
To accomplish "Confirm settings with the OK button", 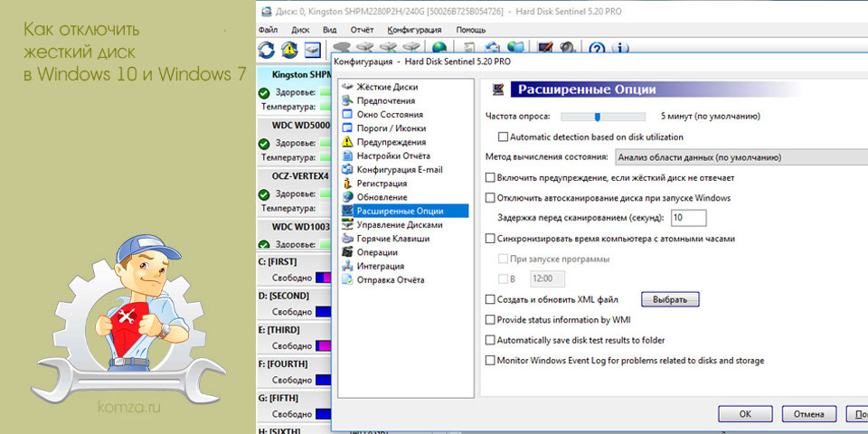I will point(745,414).
